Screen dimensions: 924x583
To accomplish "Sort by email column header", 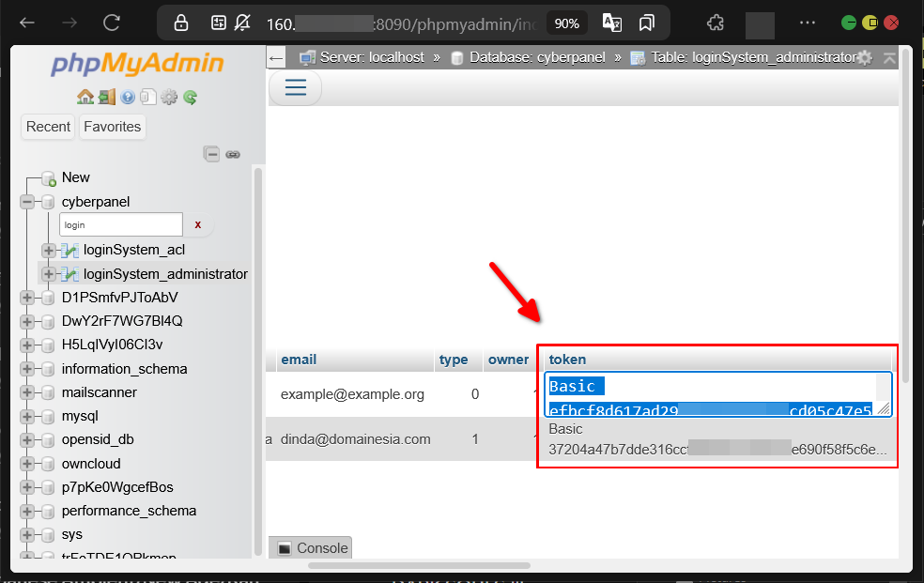I will (x=299, y=360).
